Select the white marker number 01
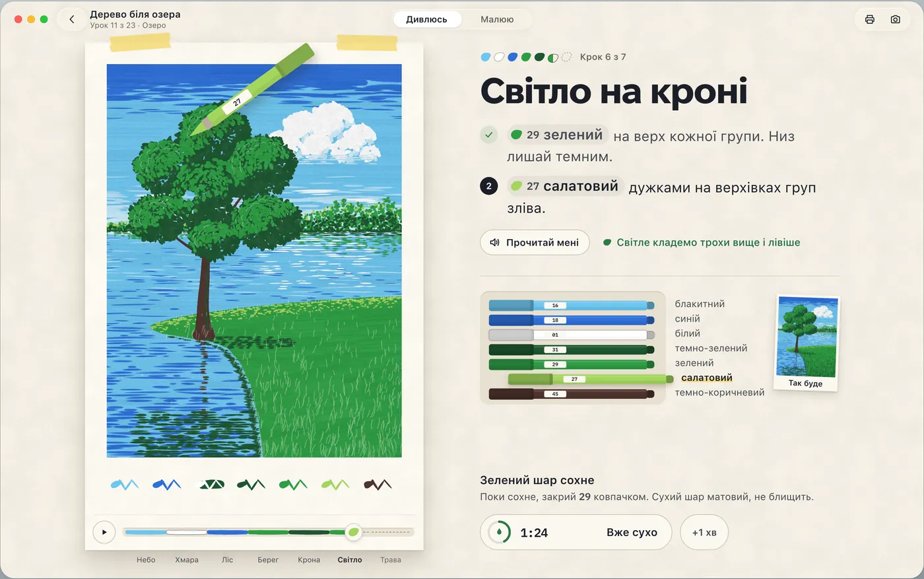Viewport: 924px width, 579px height. click(x=572, y=335)
